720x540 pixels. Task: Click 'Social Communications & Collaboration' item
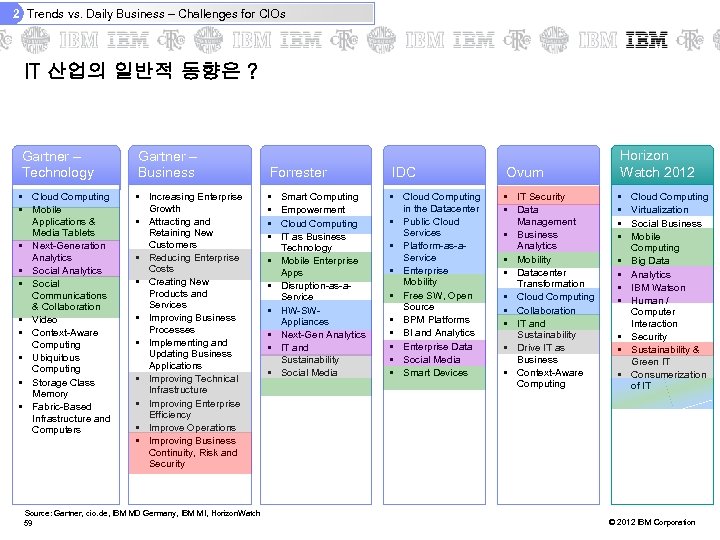click(x=69, y=295)
